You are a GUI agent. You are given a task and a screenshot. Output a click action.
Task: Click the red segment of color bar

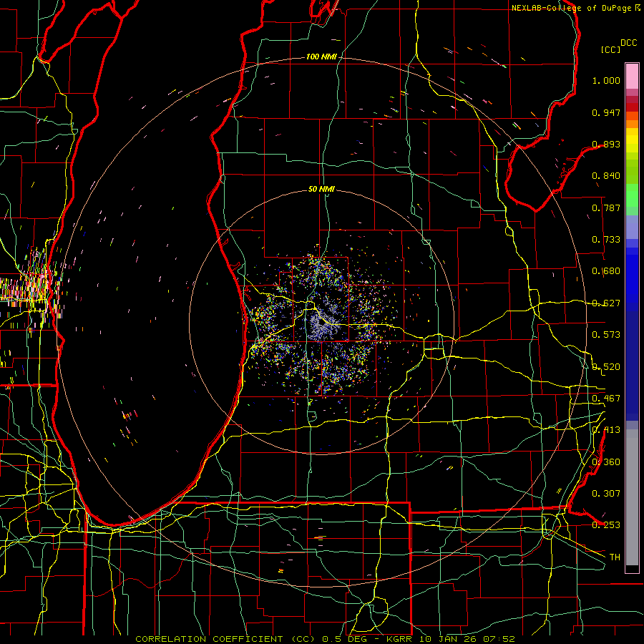coord(632,107)
